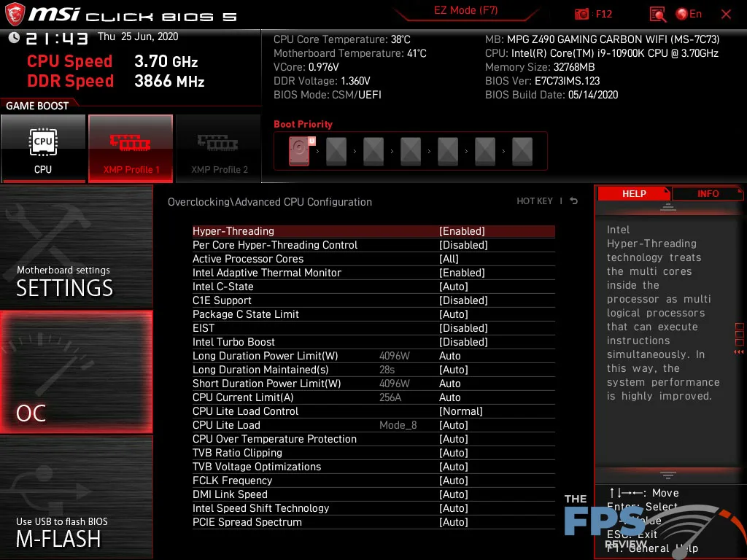Select the third boot priority slot
This screenshot has width=747, height=560.
click(x=373, y=152)
